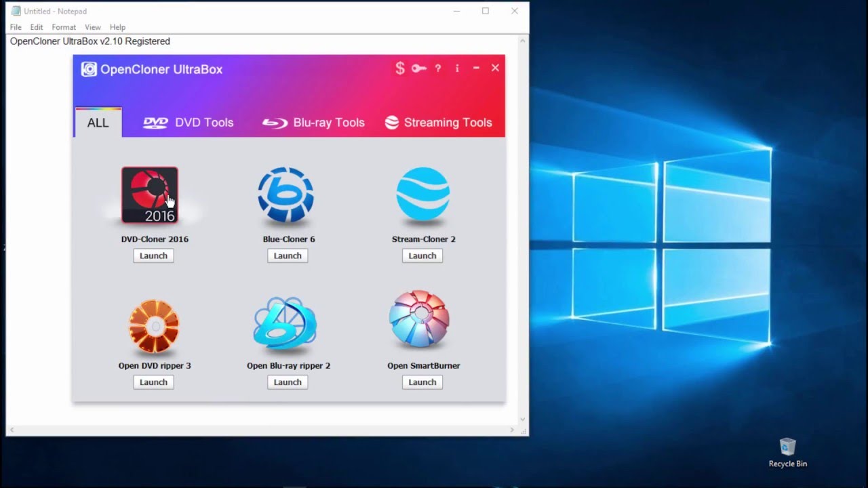The height and width of the screenshot is (488, 868).
Task: Open Notepad Help menu
Action: pos(118,27)
